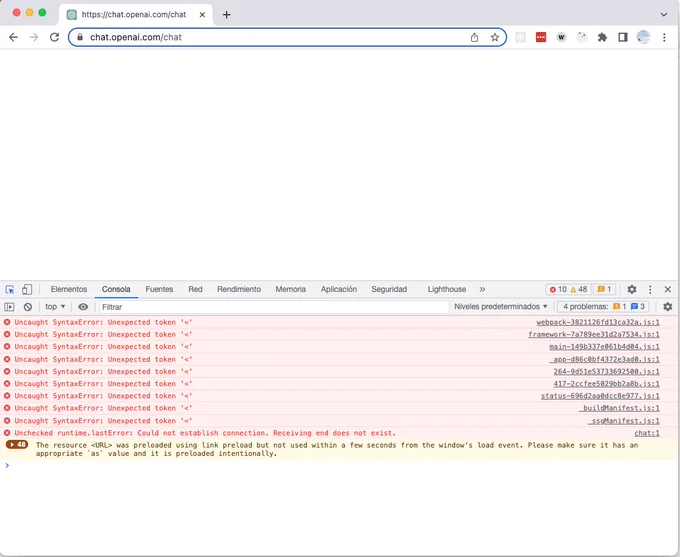Show the tab search dropdown

[x=664, y=15]
